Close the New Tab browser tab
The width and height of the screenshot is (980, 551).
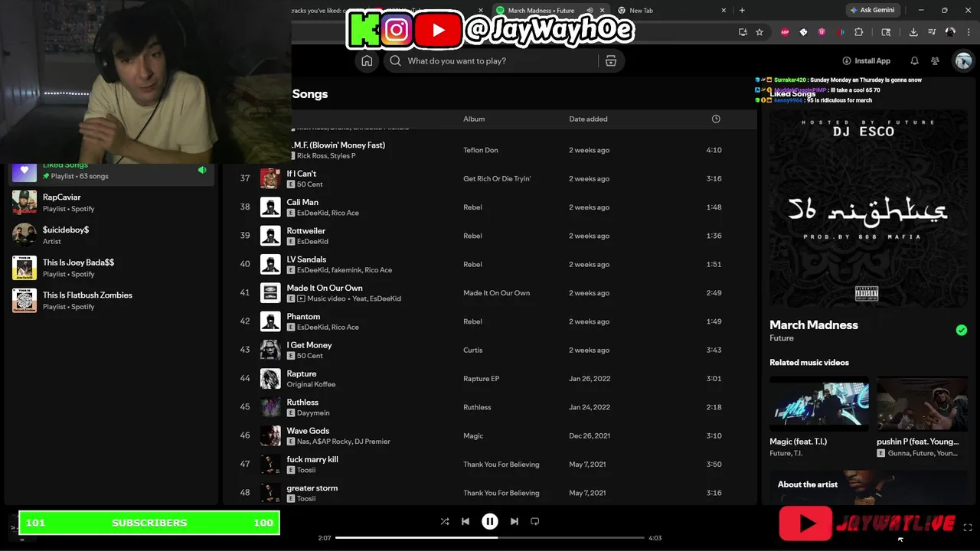[724, 11]
